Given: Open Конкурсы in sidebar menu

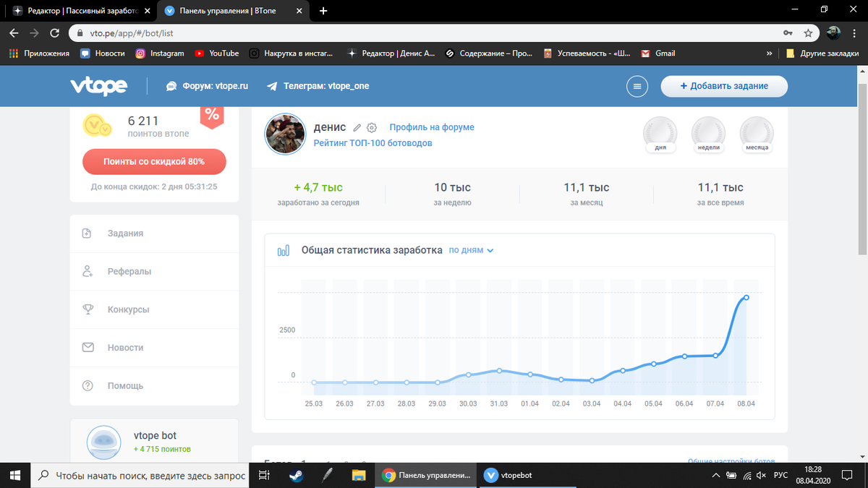Looking at the screenshot, I should [154, 309].
